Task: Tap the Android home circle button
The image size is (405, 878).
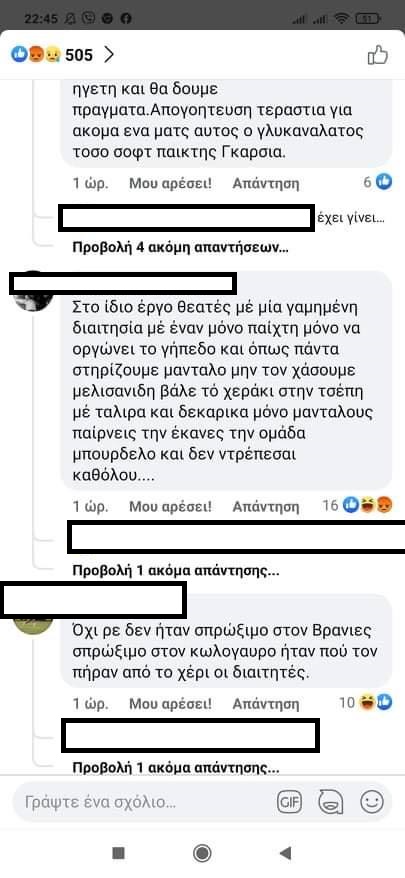Action: (x=202, y=853)
